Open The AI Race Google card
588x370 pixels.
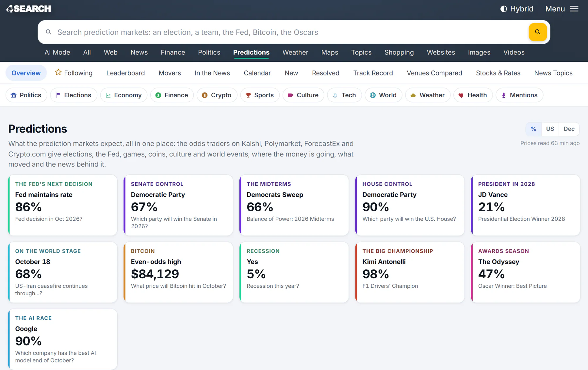pos(63,339)
